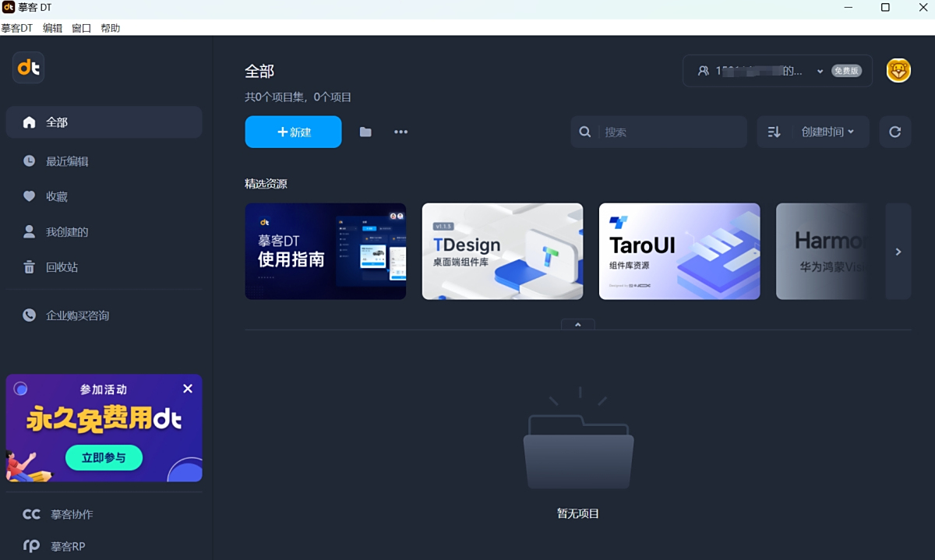Click the 立即参与 button
Viewport: 935px width, 560px height.
tap(104, 458)
